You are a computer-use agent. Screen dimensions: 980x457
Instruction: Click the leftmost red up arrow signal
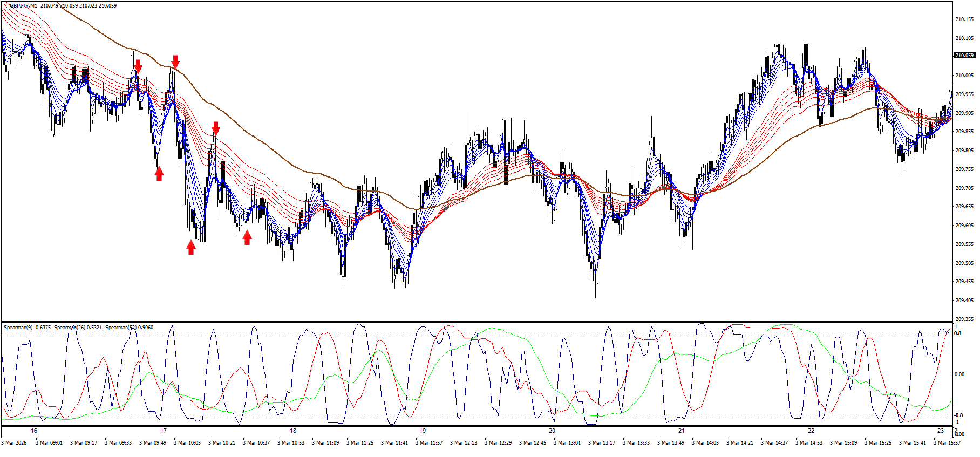tap(159, 174)
